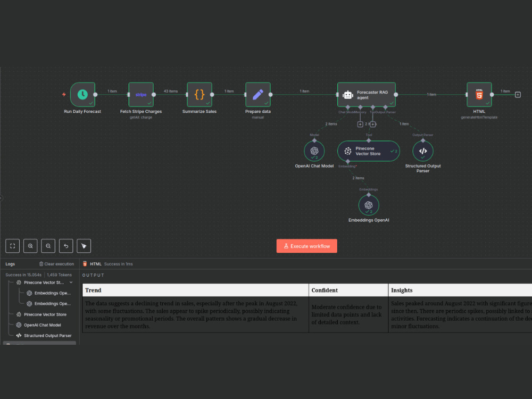Select the OpenAI Chat Model log row
This screenshot has height=399, width=532.
click(39, 325)
